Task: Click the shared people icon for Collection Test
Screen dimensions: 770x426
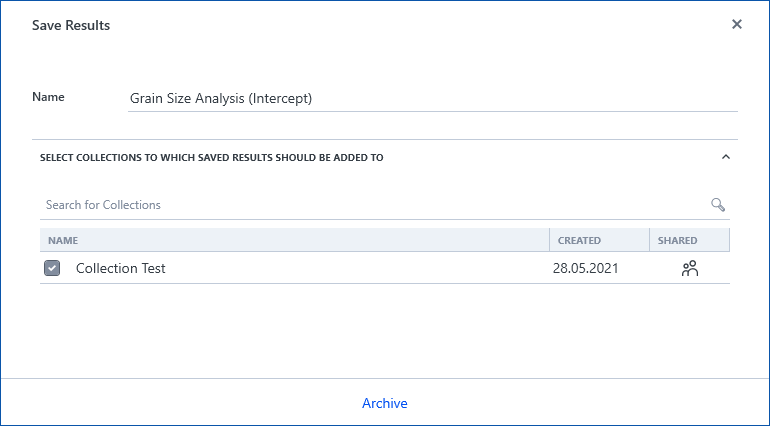Action: (x=689, y=268)
